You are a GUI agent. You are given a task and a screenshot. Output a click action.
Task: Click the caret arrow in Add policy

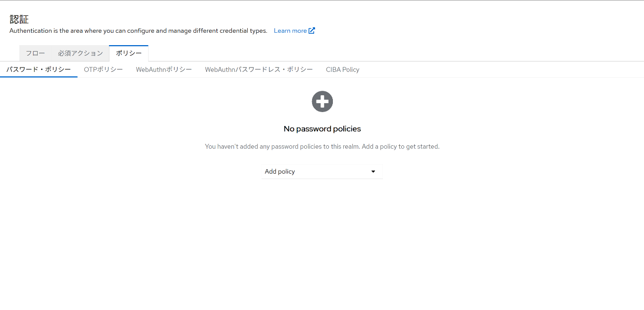(373, 172)
